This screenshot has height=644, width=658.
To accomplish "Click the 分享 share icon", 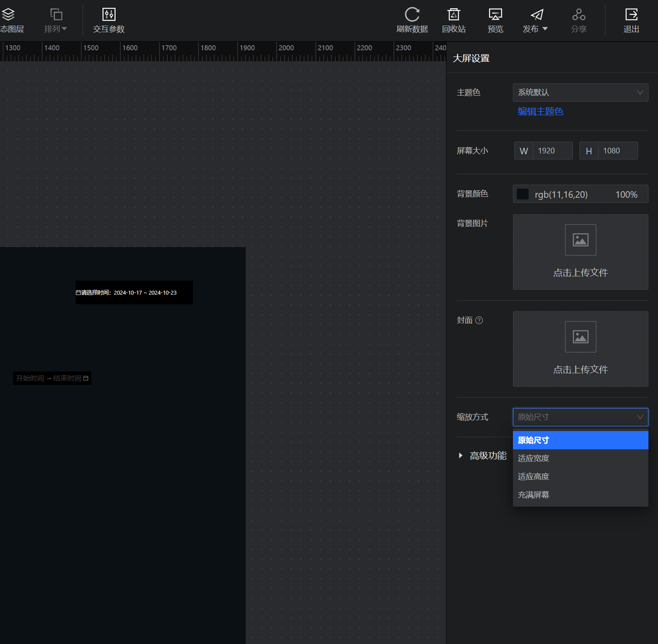I will click(579, 15).
